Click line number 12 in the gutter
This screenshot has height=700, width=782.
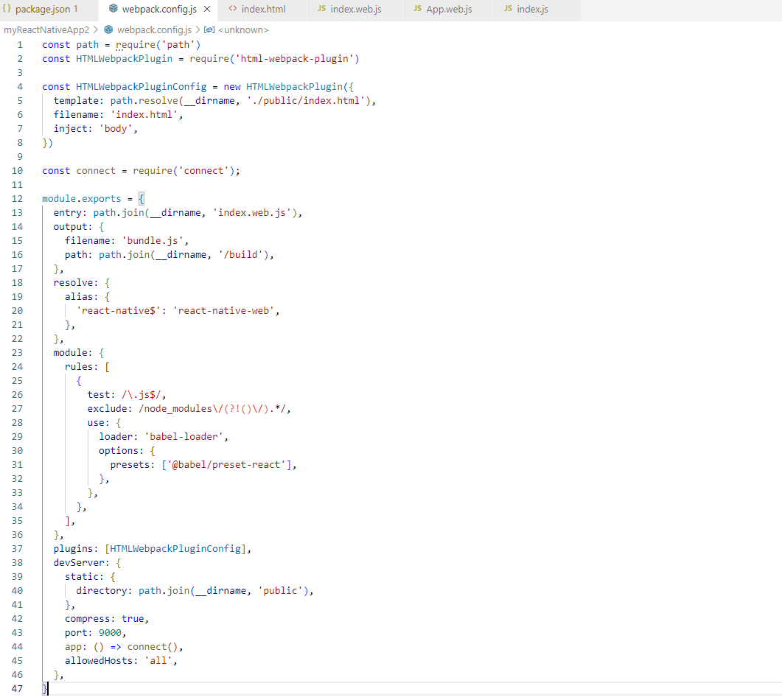(x=17, y=198)
